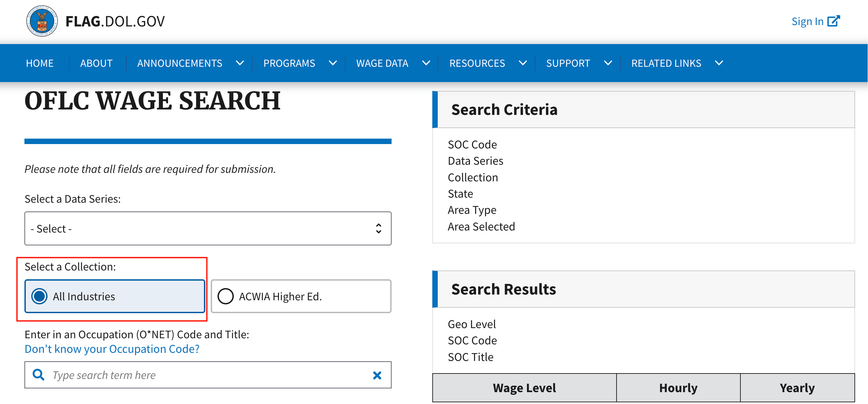Expand the Support menu chevron
868x404 pixels.
[x=608, y=63]
